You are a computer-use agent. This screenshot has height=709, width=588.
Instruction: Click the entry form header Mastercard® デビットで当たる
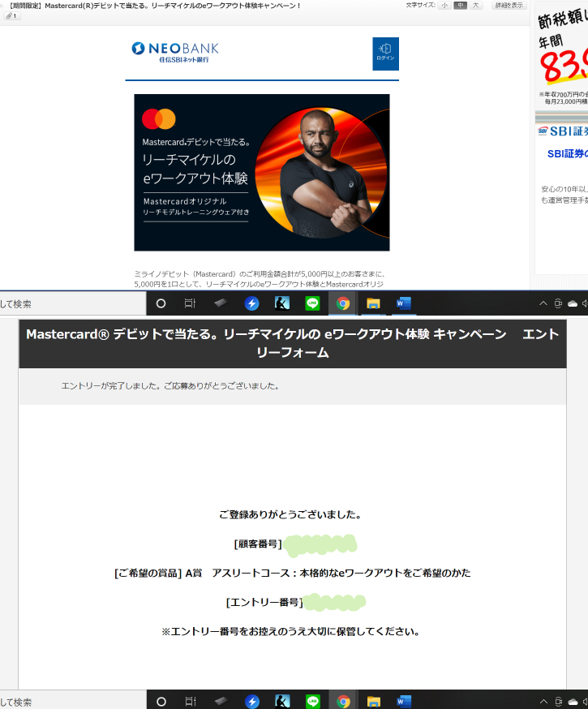(x=293, y=343)
